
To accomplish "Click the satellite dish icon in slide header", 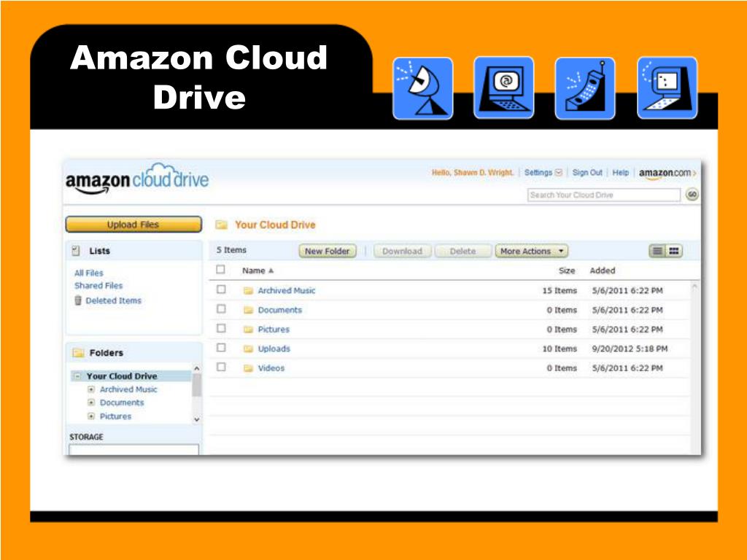I will click(422, 88).
